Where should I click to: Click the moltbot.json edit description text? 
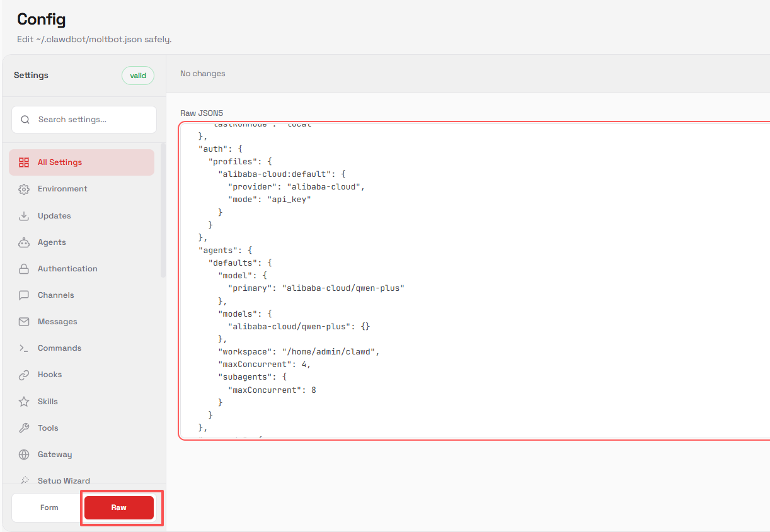tap(95, 39)
